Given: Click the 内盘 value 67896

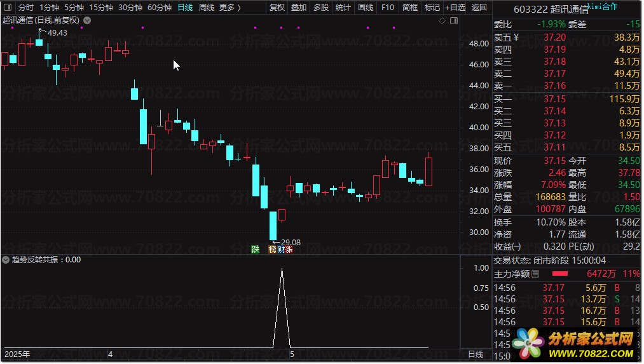Looking at the screenshot, I should pos(627,209).
